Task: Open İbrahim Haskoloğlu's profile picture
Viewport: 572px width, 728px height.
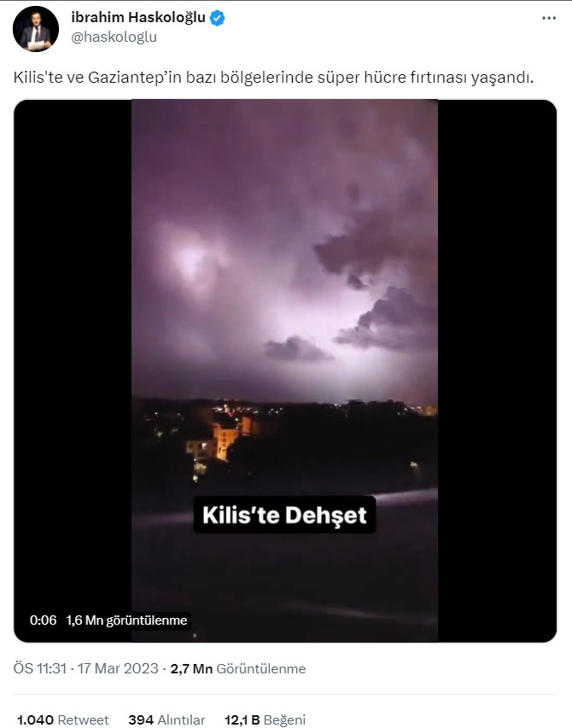Action: pos(36,29)
